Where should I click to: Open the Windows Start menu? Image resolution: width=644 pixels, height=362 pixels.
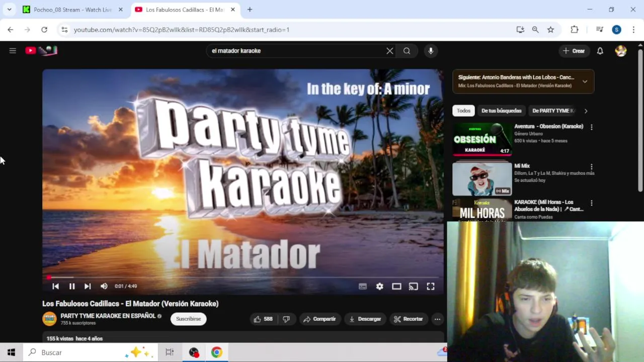(x=11, y=352)
